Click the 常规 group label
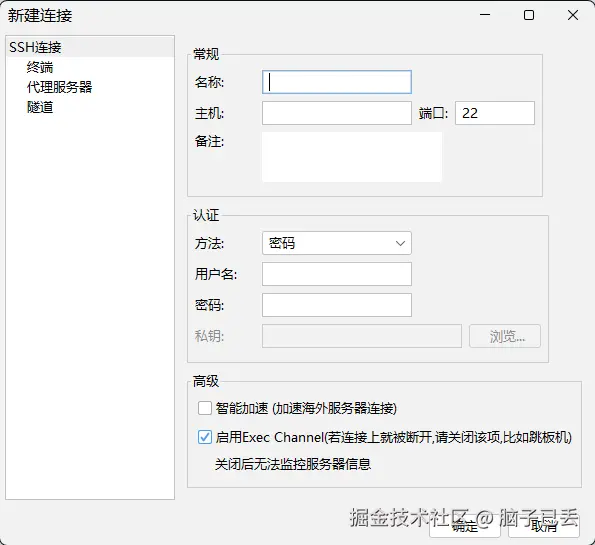 click(206, 54)
